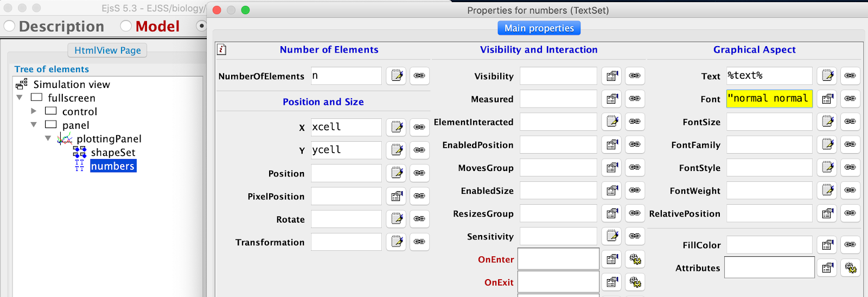
Task: Click the Main properties tab
Action: (539, 28)
